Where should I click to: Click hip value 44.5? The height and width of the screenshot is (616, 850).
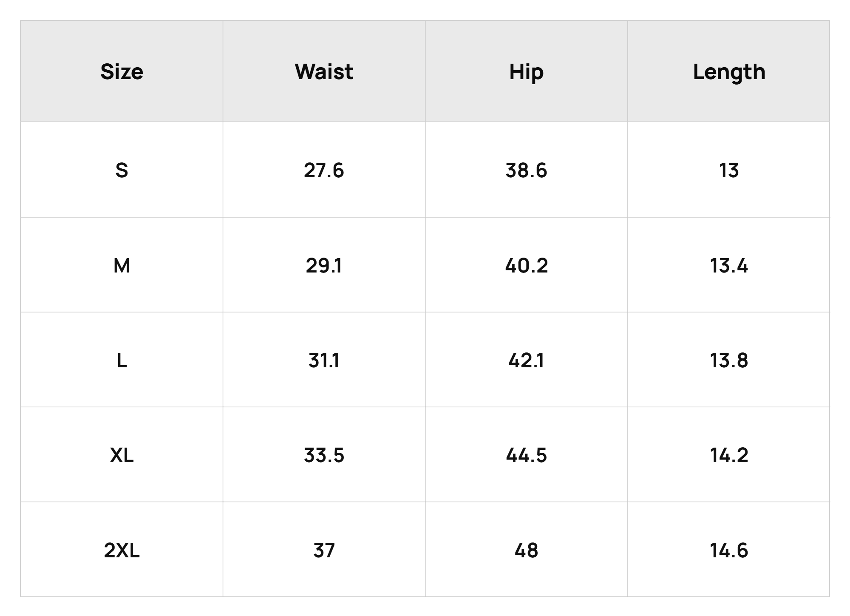(526, 455)
